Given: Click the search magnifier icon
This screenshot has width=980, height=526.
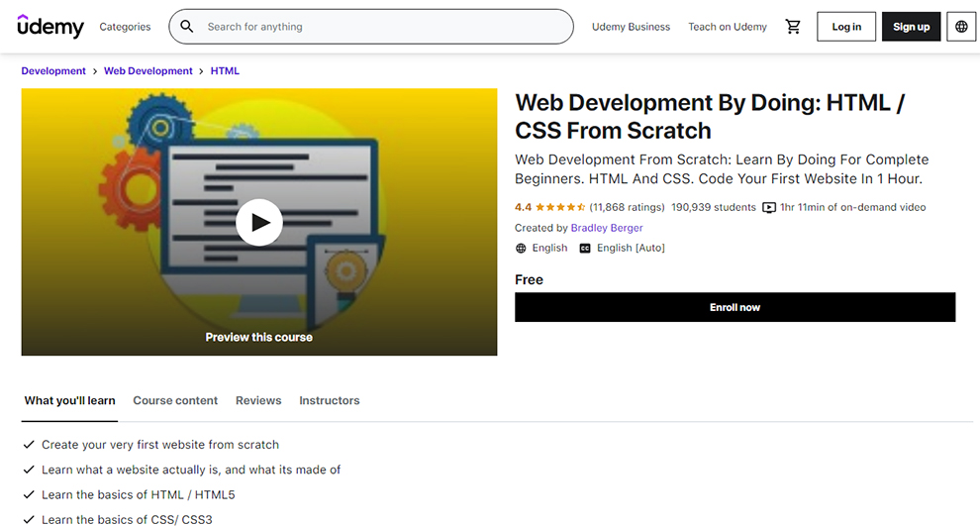Looking at the screenshot, I should pyautogui.click(x=186, y=27).
